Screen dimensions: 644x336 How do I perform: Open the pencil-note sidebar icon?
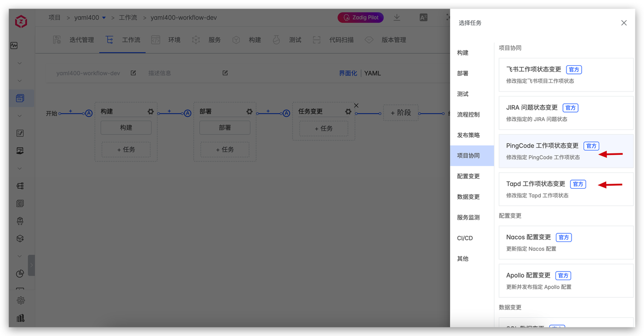[x=20, y=133]
